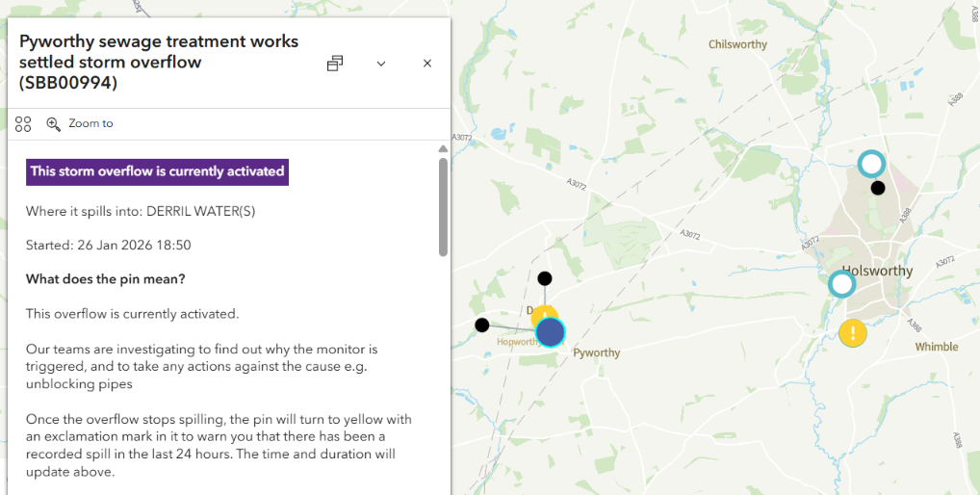980x495 pixels.
Task: Dock the popup using the dock icon
Action: pyautogui.click(x=335, y=64)
